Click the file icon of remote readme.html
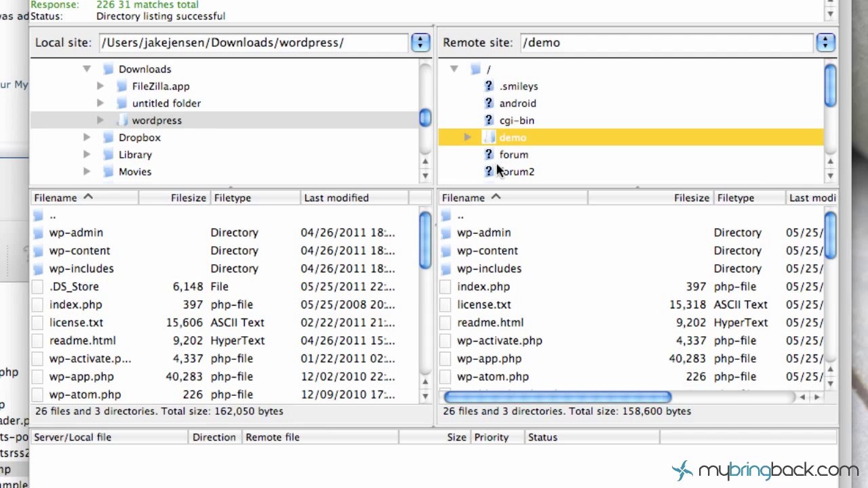 pos(446,323)
